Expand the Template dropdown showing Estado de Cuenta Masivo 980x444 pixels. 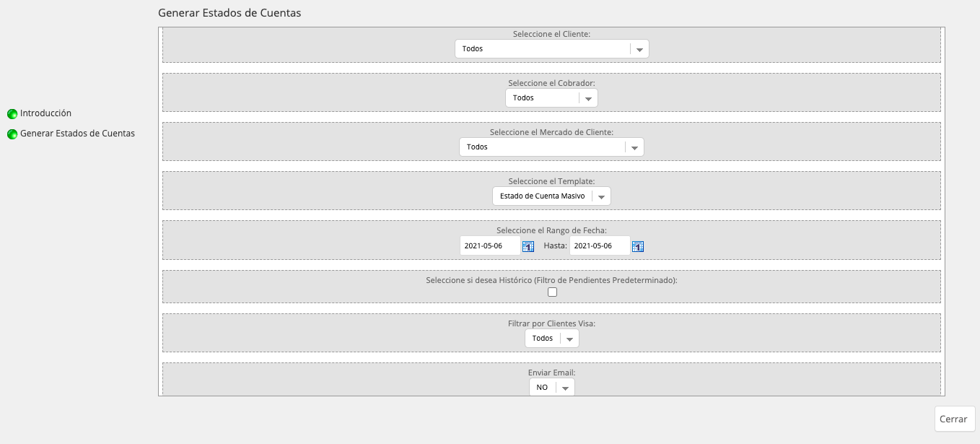(552, 196)
